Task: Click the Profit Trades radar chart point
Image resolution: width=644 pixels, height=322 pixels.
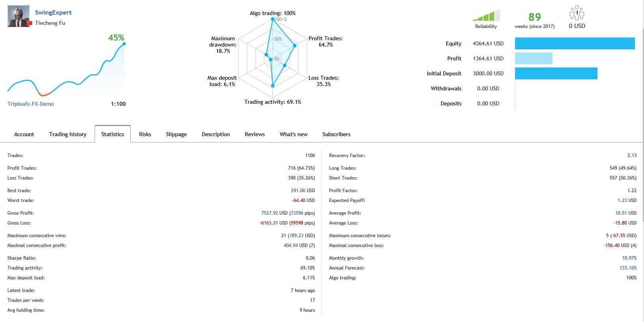Action: click(295, 46)
